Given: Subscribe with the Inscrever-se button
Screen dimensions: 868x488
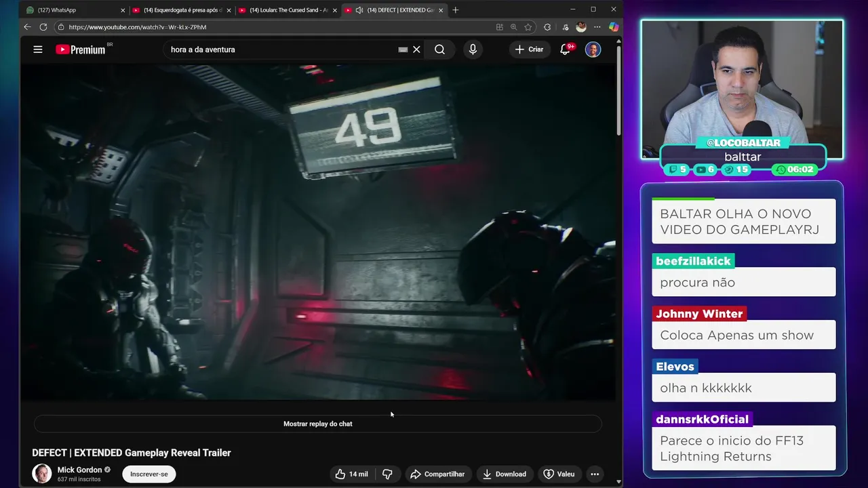Looking at the screenshot, I should point(149,474).
